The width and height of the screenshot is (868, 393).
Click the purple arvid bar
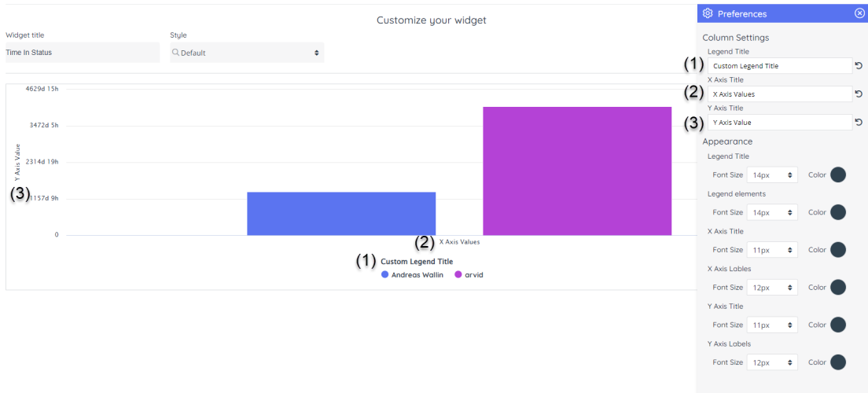pos(577,171)
